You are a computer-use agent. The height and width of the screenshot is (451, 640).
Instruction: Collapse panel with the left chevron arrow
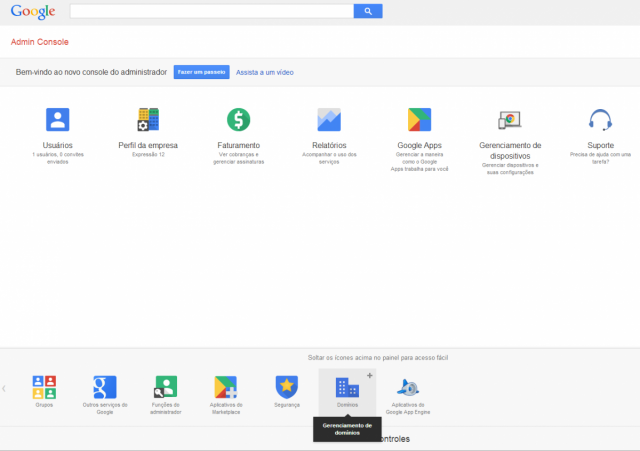pos(4,389)
